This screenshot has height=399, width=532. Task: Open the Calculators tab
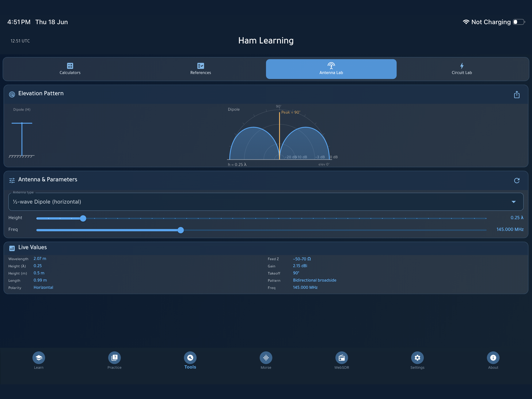[x=70, y=69]
